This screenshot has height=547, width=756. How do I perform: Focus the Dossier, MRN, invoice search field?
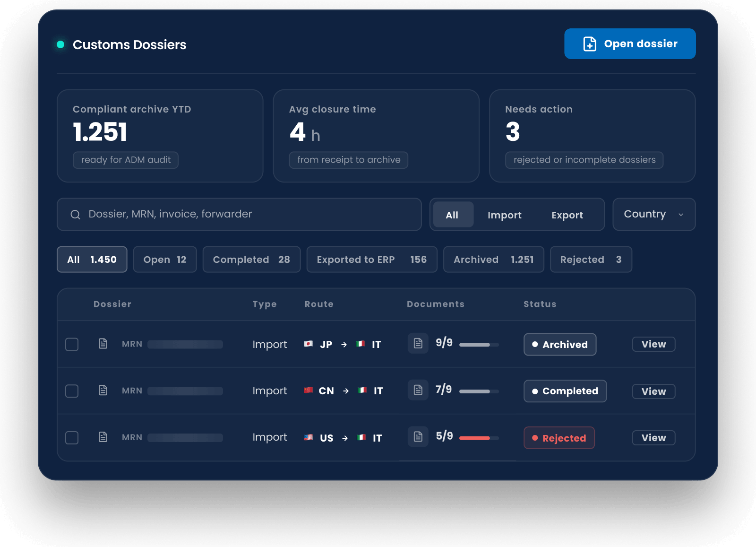click(239, 214)
